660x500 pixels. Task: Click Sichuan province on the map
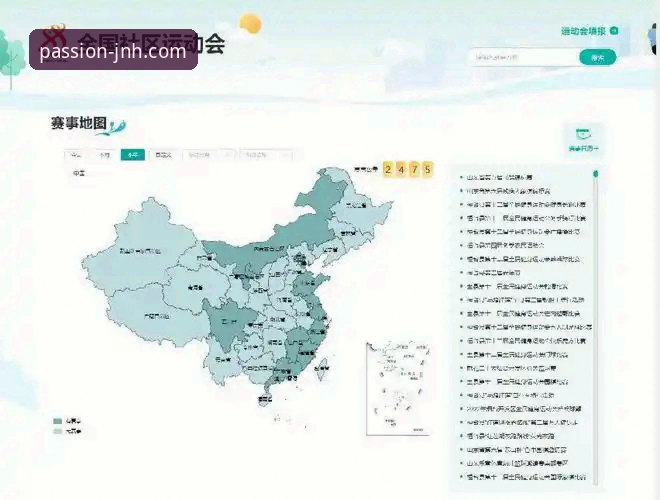click(x=229, y=322)
